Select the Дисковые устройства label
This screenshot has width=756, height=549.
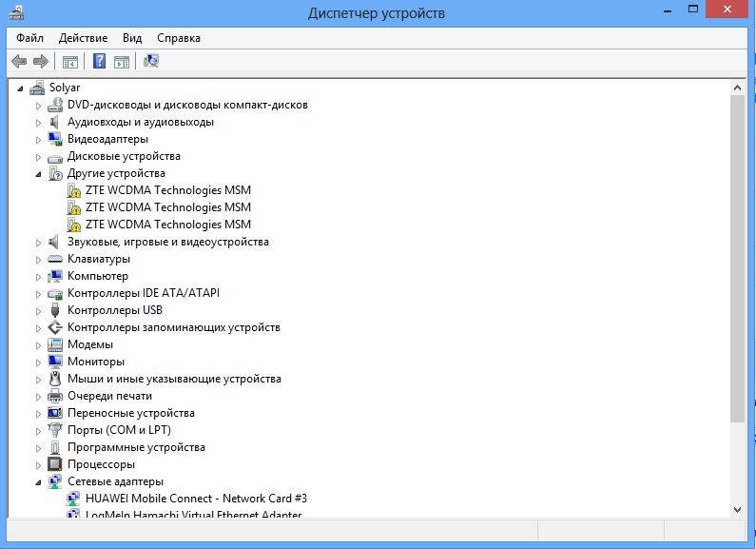[x=124, y=156]
